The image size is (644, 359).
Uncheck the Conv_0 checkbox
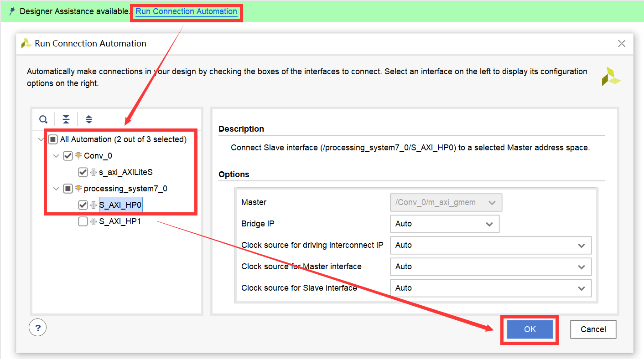[x=68, y=156]
